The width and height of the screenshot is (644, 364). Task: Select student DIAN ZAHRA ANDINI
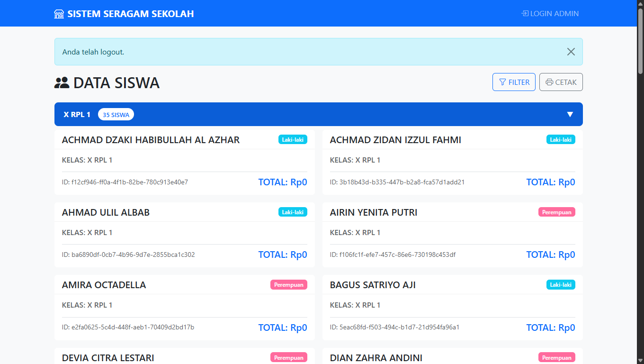pyautogui.click(x=376, y=358)
